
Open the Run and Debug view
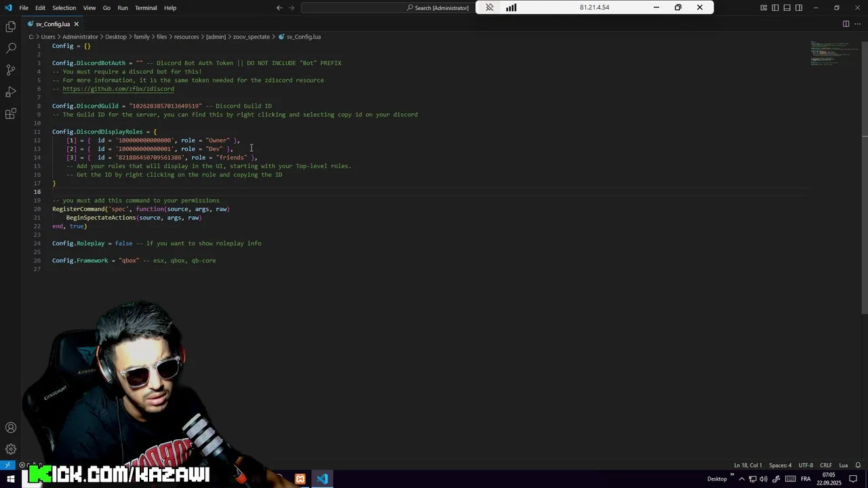tap(11, 91)
